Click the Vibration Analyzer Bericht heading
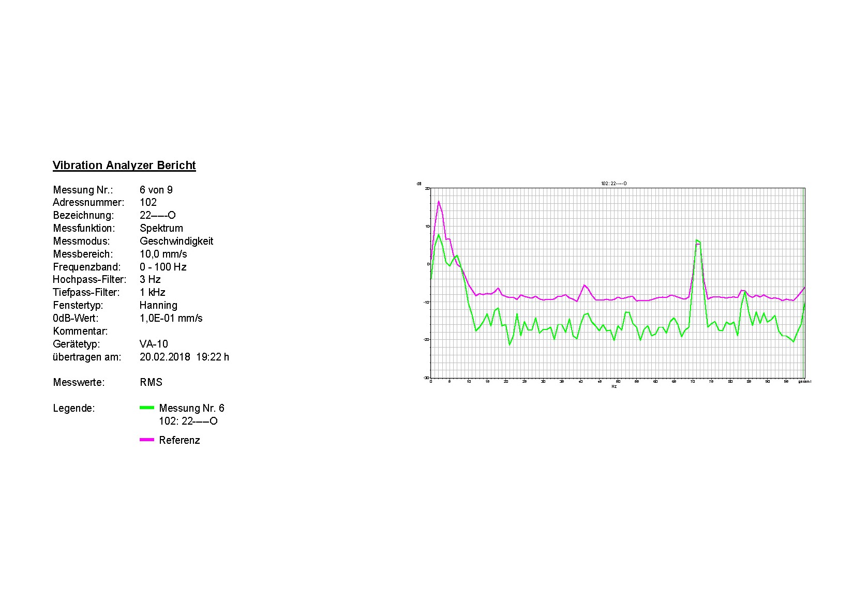Image resolution: width=853 pixels, height=616 pixels. point(124,166)
